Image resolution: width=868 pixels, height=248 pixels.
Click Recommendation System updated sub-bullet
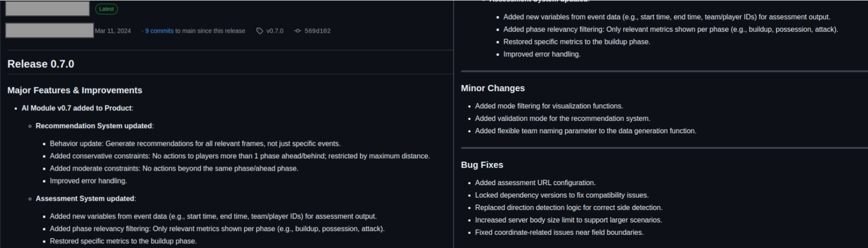coord(94,126)
